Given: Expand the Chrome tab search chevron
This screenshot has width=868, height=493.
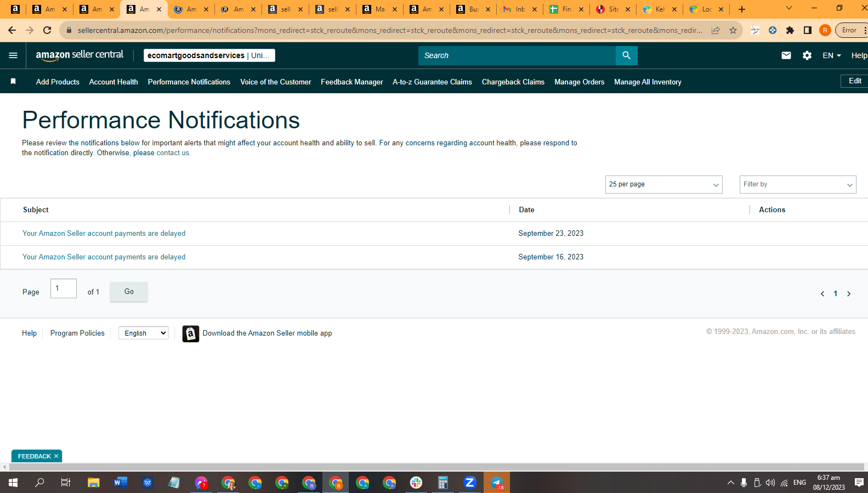Looking at the screenshot, I should click(x=789, y=8).
